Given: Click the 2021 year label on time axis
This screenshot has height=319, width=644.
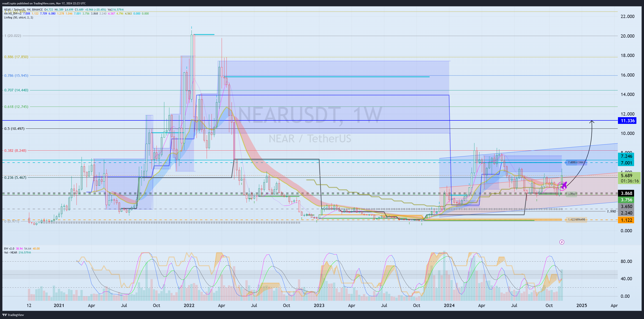Looking at the screenshot, I should [x=59, y=305].
